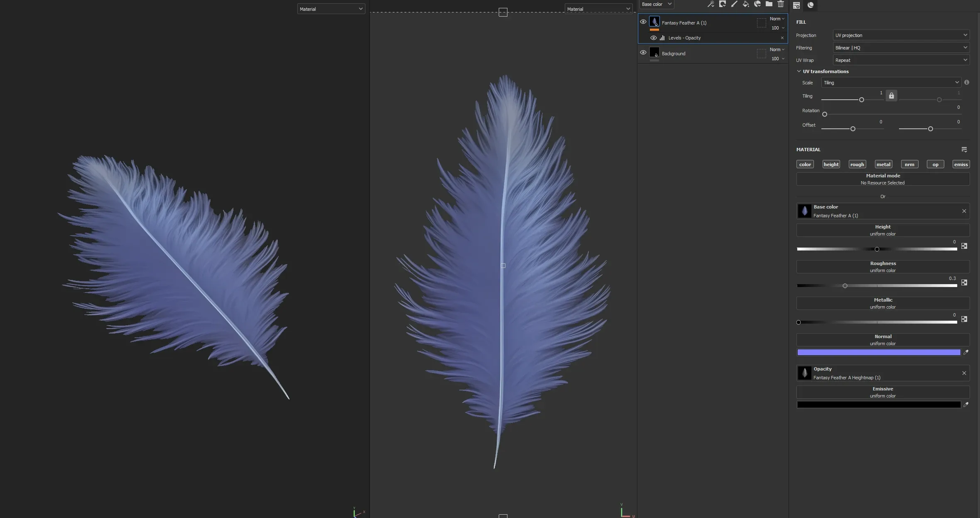This screenshot has width=980, height=518.
Task: Pick Normal color with eyedropper
Action: pyautogui.click(x=966, y=352)
